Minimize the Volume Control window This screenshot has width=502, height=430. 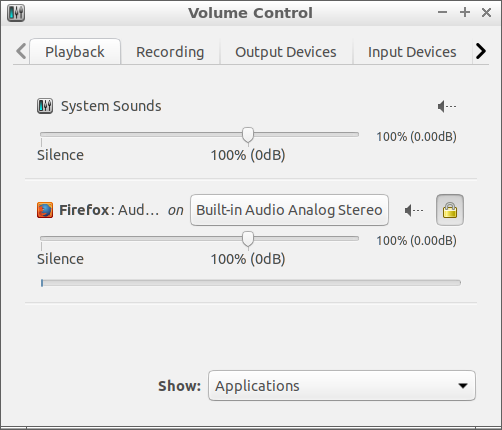pos(442,13)
